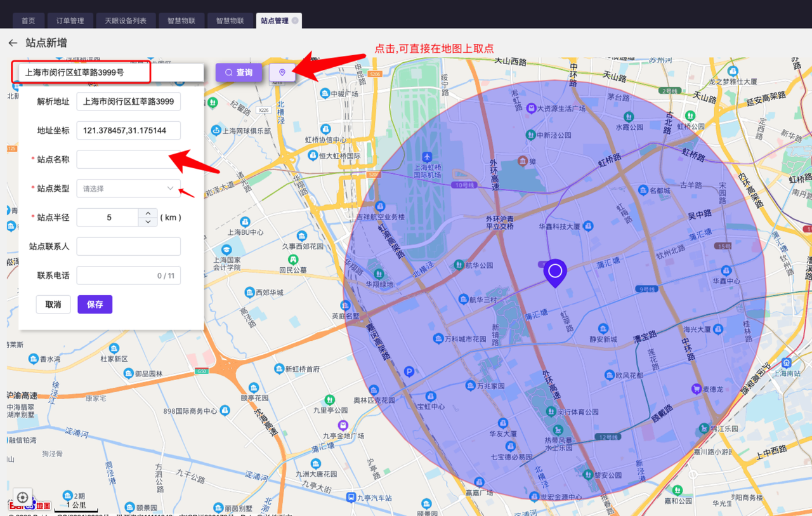This screenshot has height=516, width=812.
Task: Decrease 站点半径 with the down stepper
Action: click(x=148, y=222)
